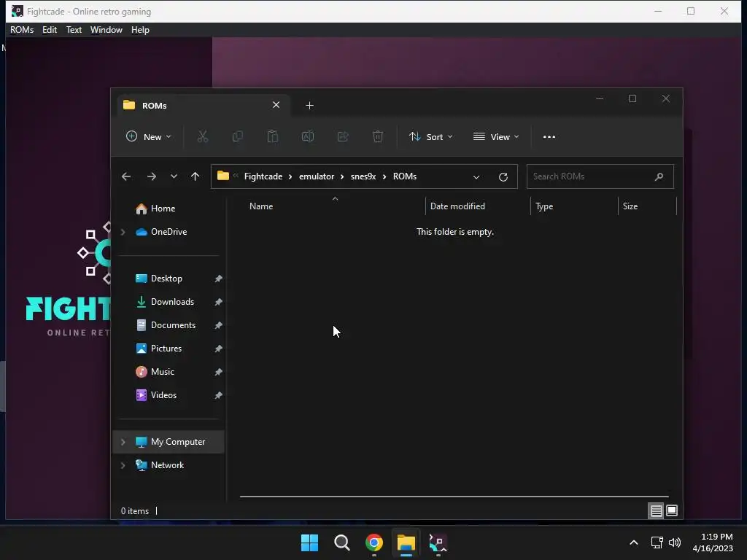Click the Share icon in toolbar
This screenshot has height=560, width=747.
(x=343, y=136)
